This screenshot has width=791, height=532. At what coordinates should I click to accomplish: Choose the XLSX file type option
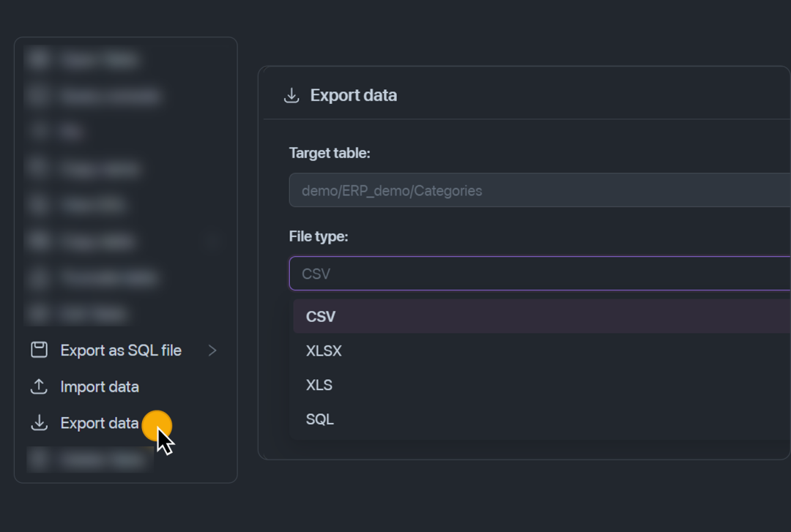coord(324,351)
